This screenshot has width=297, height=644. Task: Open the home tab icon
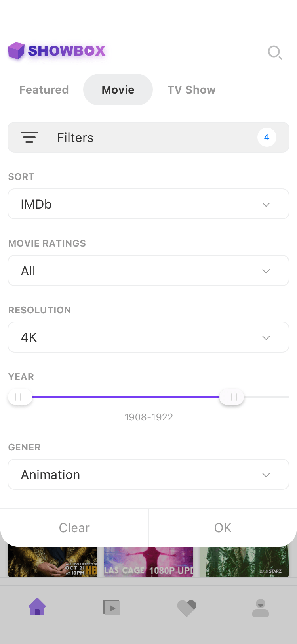click(37, 607)
